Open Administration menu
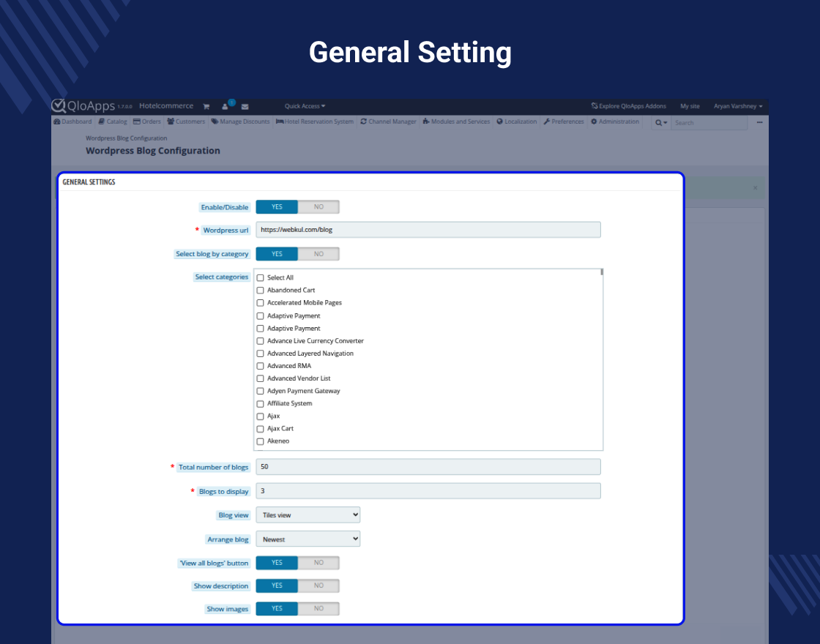Viewport: 820px width, 644px height. point(615,121)
